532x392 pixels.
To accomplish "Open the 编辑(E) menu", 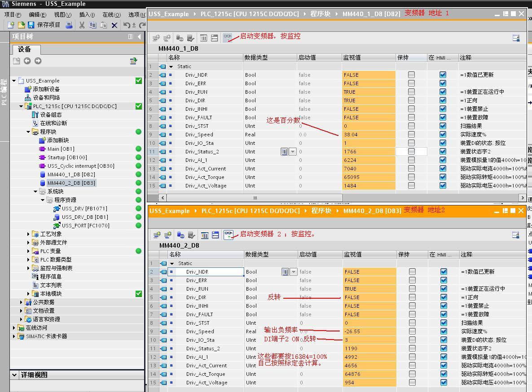I will coord(37,15).
